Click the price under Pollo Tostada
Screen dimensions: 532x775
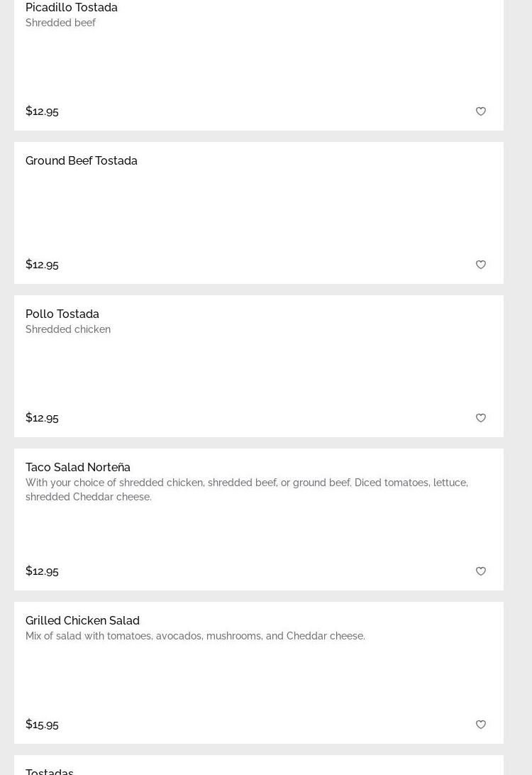[42, 418]
